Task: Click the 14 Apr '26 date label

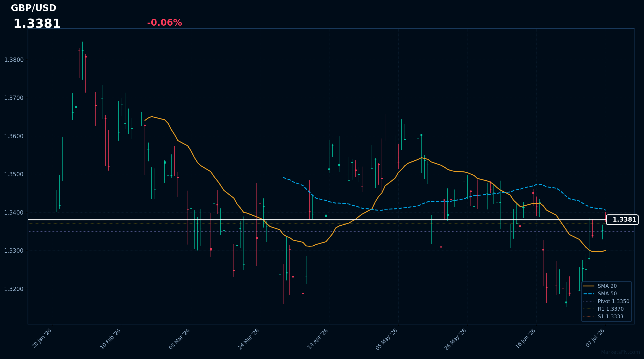Action: pyautogui.click(x=318, y=339)
